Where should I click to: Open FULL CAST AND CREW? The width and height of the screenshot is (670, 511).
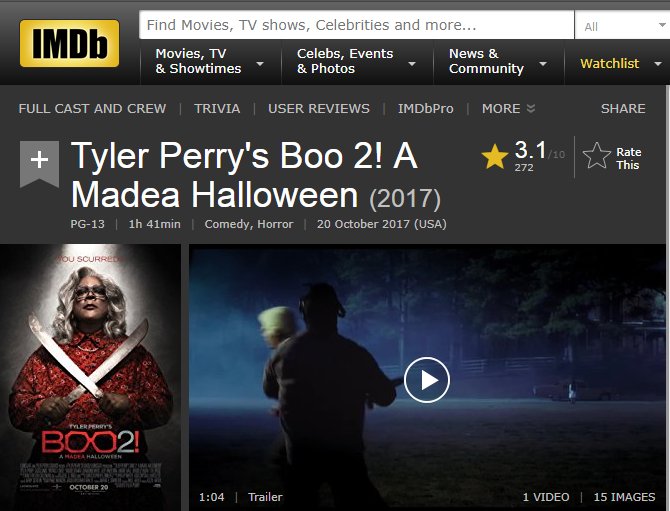coord(92,109)
